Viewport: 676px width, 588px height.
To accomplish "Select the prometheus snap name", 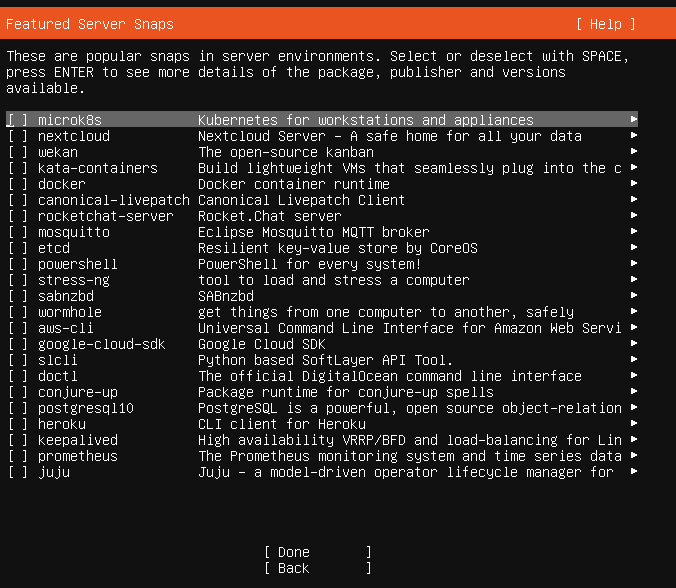I will (x=78, y=456).
